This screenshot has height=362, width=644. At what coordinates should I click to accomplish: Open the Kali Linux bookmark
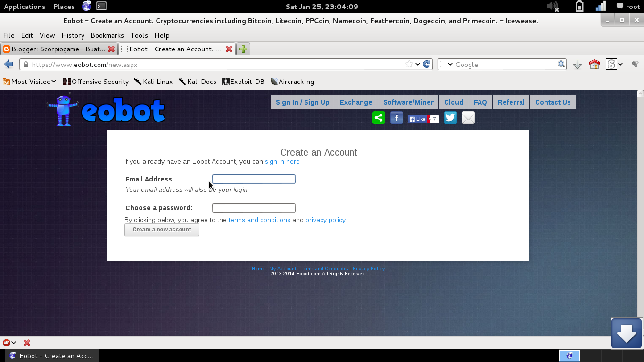point(153,82)
